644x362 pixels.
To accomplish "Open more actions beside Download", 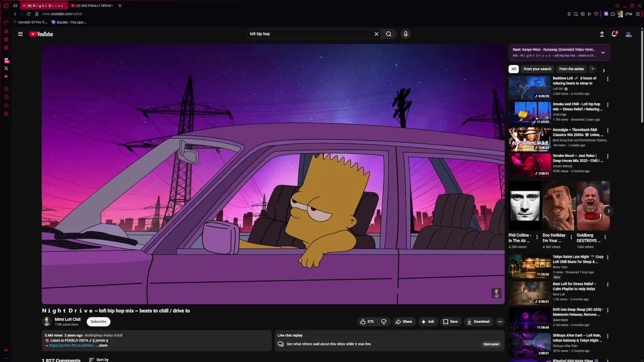I will coord(500,322).
